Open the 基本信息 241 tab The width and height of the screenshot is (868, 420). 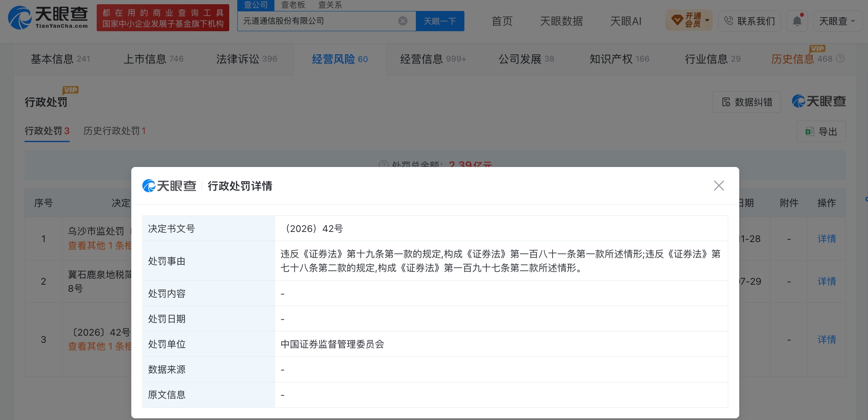(60, 59)
